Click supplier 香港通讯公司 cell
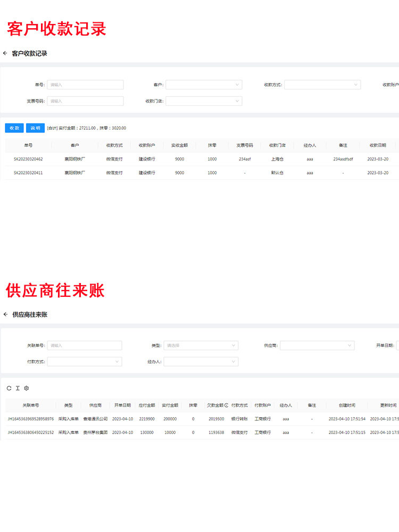399x532 pixels. [x=95, y=419]
